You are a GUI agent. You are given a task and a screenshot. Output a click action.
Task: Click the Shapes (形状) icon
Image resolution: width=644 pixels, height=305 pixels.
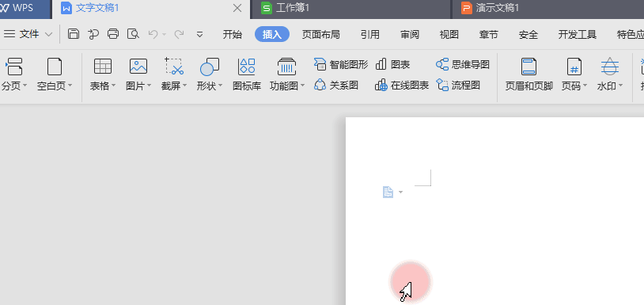click(210, 67)
